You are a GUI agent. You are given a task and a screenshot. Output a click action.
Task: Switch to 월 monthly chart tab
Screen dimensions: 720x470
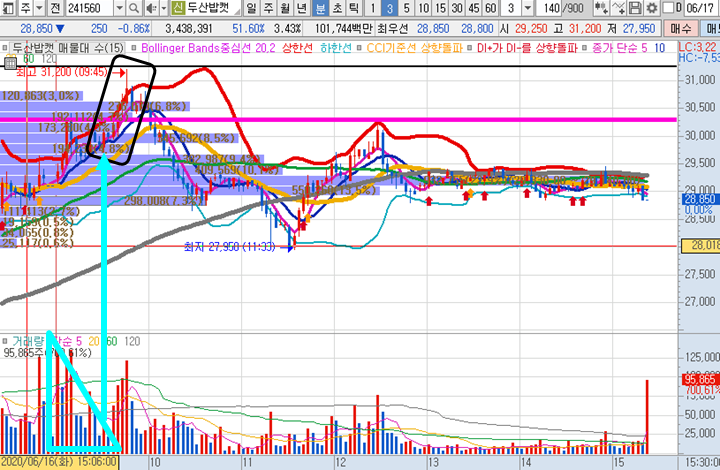point(285,8)
